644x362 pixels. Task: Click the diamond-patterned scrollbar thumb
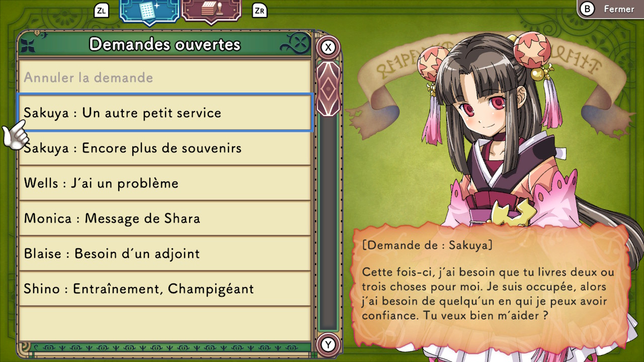pyautogui.click(x=329, y=89)
